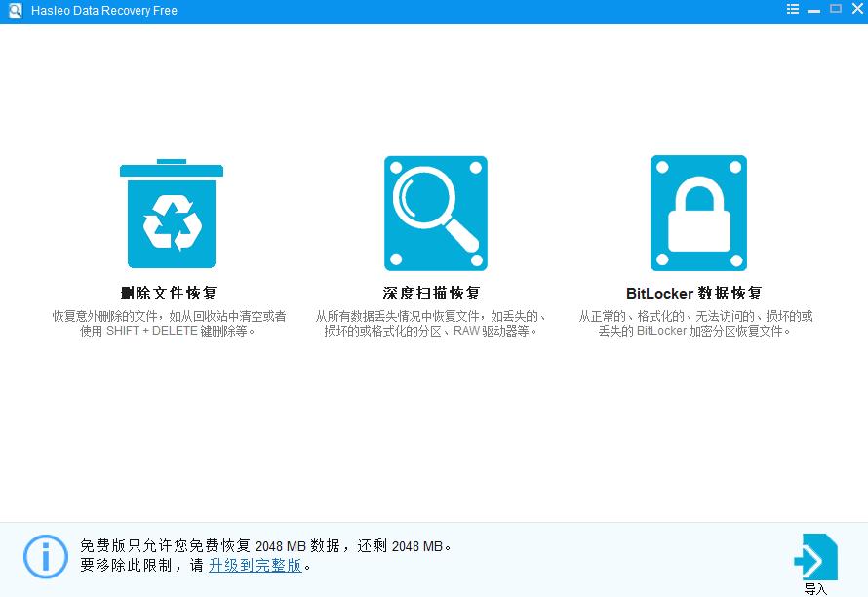Click the Hasleo Data Recovery Free title text
868x597 pixels.
coord(104,11)
